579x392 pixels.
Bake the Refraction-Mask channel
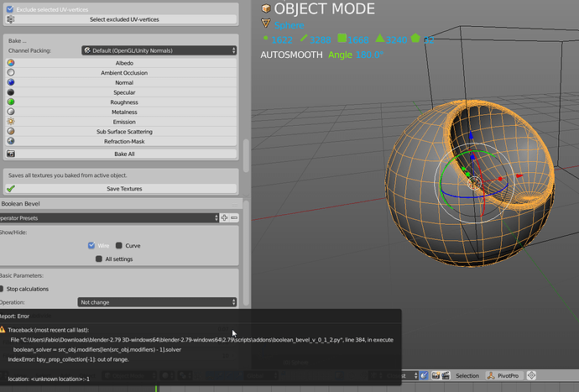pos(121,141)
